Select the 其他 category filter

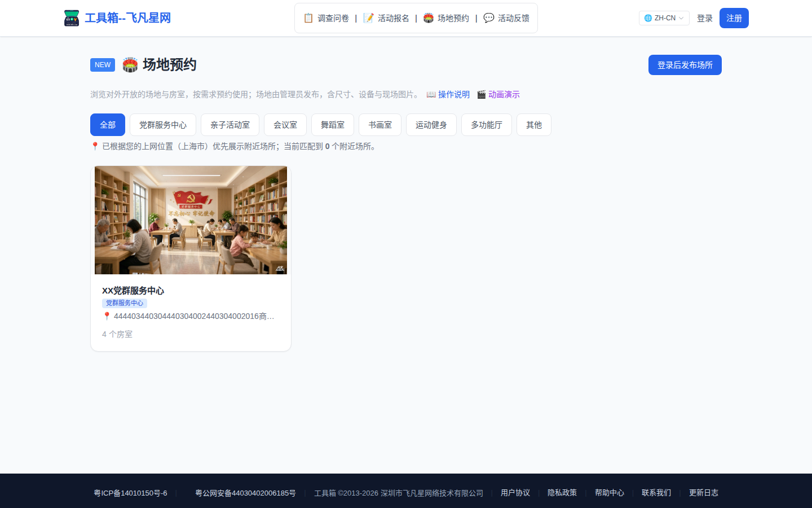pyautogui.click(x=534, y=125)
